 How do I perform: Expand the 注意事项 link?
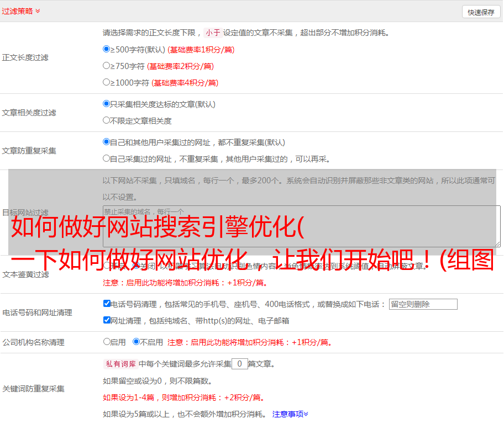290,414
